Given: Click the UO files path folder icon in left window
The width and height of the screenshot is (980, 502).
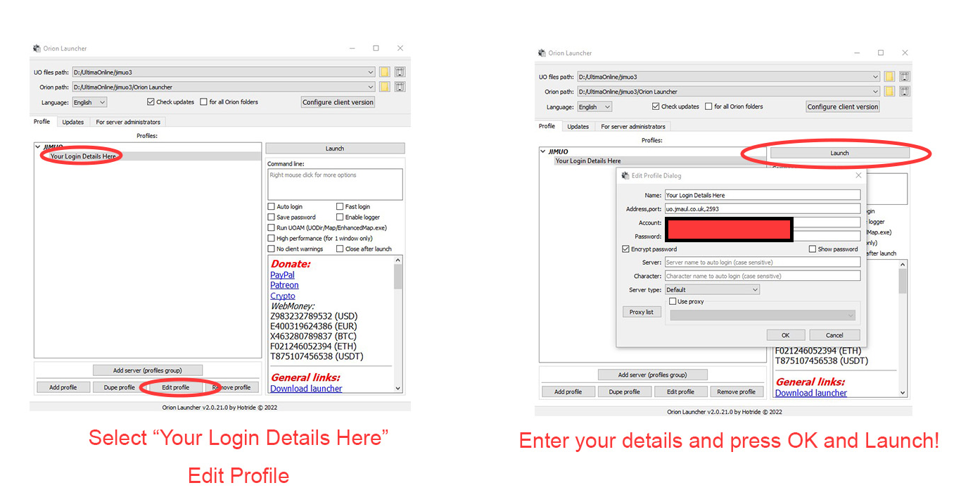Looking at the screenshot, I should pyautogui.click(x=385, y=72).
